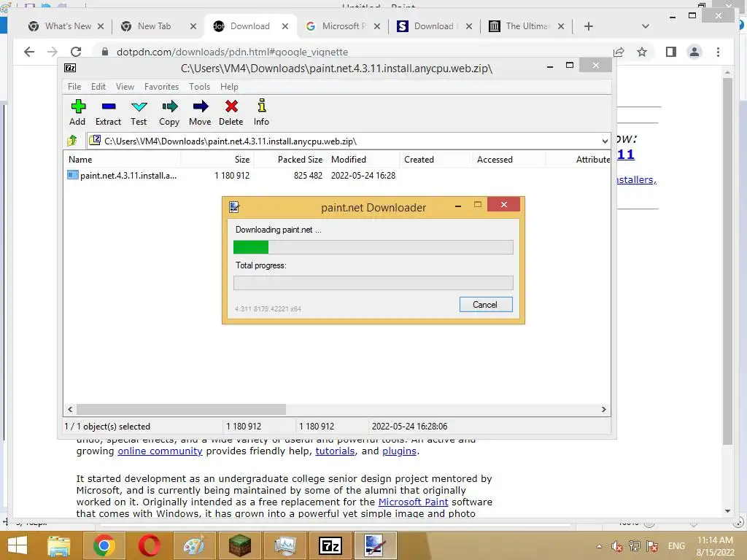Click the Total progress bar
Viewport: 747px width, 560px height.
(373, 283)
